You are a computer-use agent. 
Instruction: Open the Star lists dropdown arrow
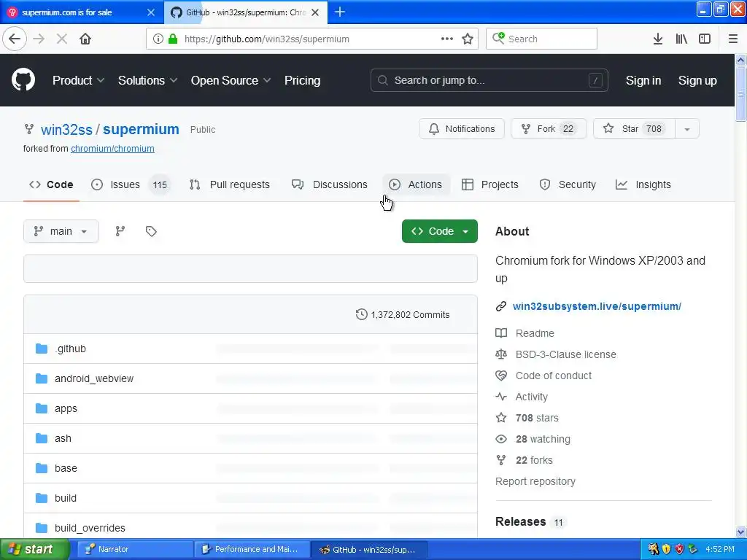point(687,128)
